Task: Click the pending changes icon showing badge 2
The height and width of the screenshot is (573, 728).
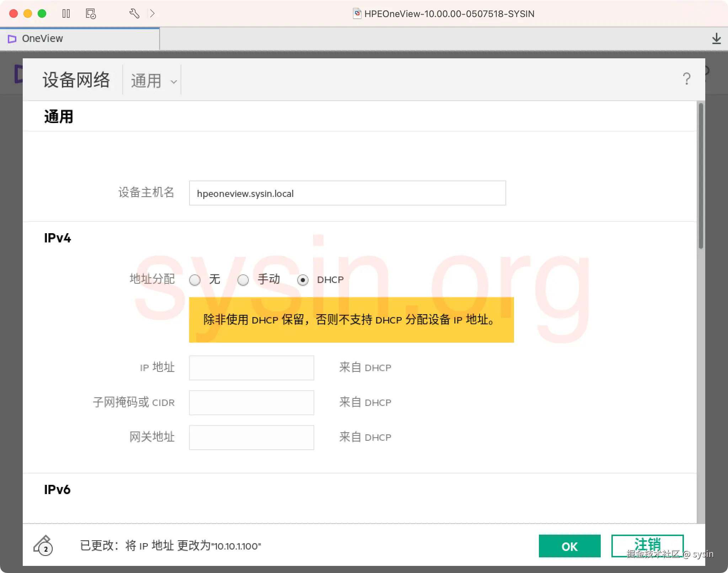Action: click(x=45, y=546)
